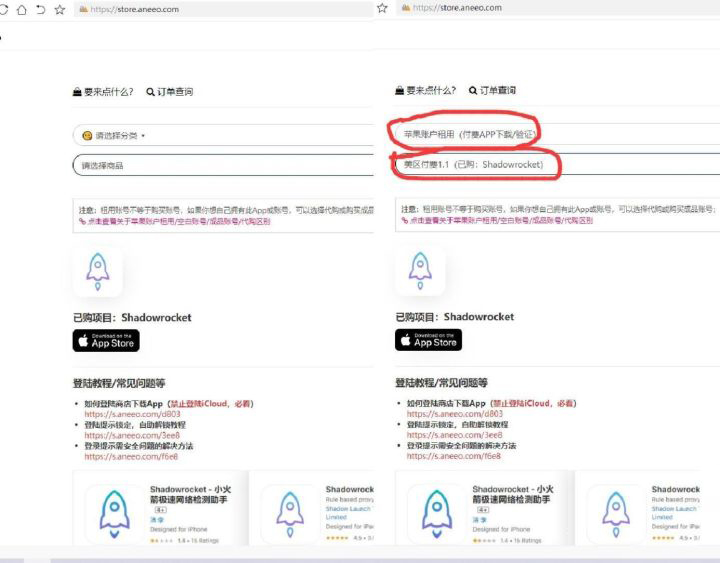This screenshot has height=563, width=720.
Task: Open the s.aneeo.com/f6e8 link in the left page
Action: (117, 456)
